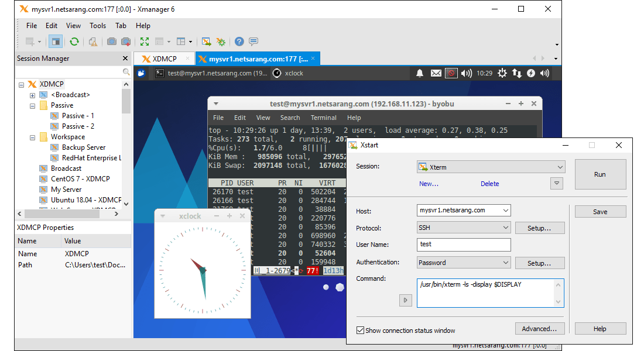Uncheck Show connection status window
The width and height of the screenshot is (644, 351).
[360, 331]
